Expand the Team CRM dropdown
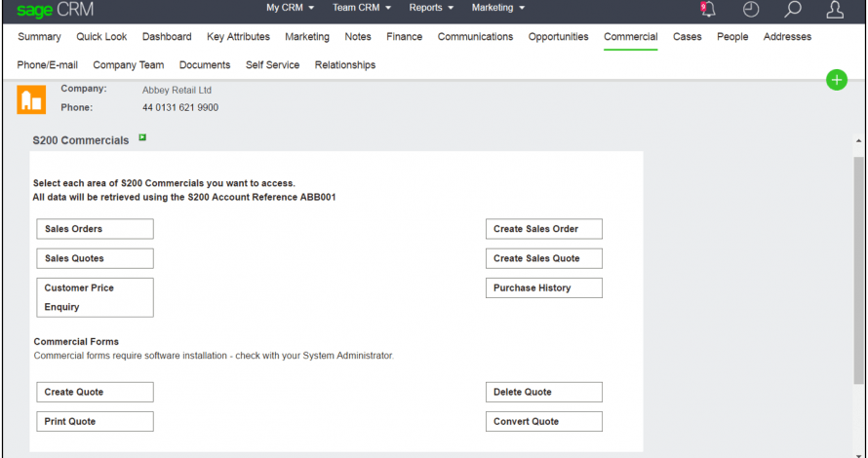The width and height of the screenshot is (868, 458). click(x=362, y=8)
